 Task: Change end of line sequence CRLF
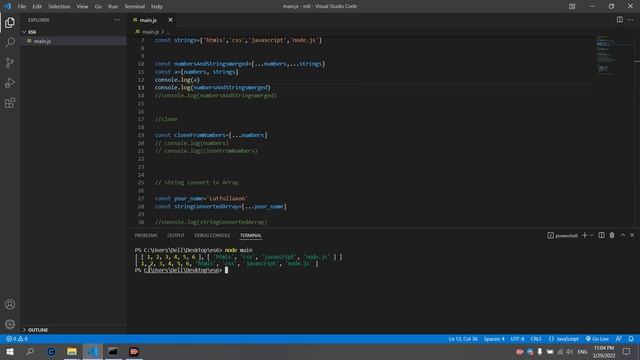pyautogui.click(x=536, y=339)
